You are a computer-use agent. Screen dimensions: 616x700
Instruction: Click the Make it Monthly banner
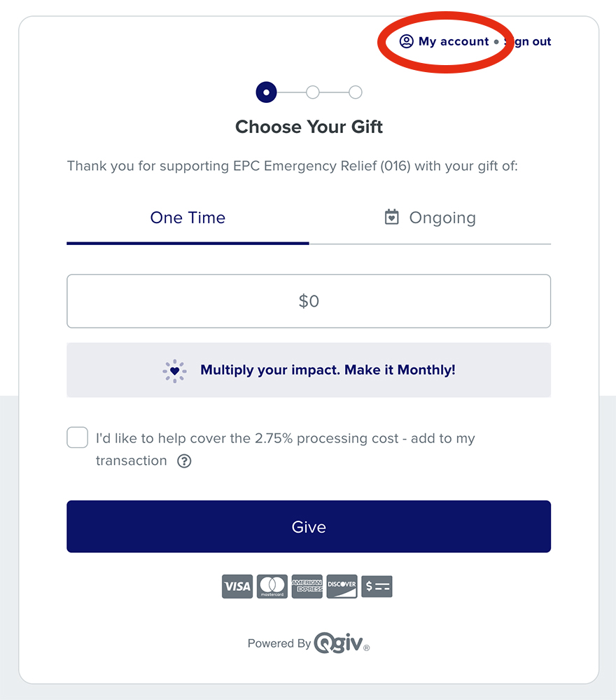[309, 370]
